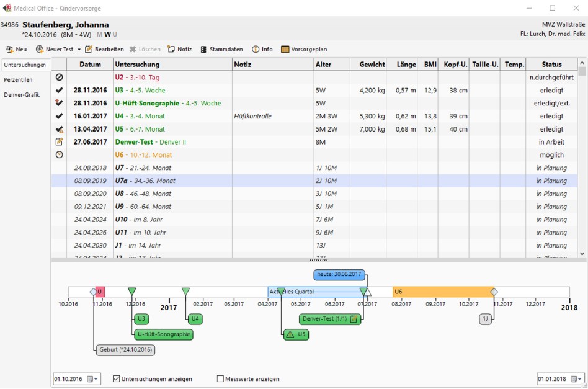This screenshot has height=389, width=588.
Task: Click the Status column header
Action: point(551,64)
